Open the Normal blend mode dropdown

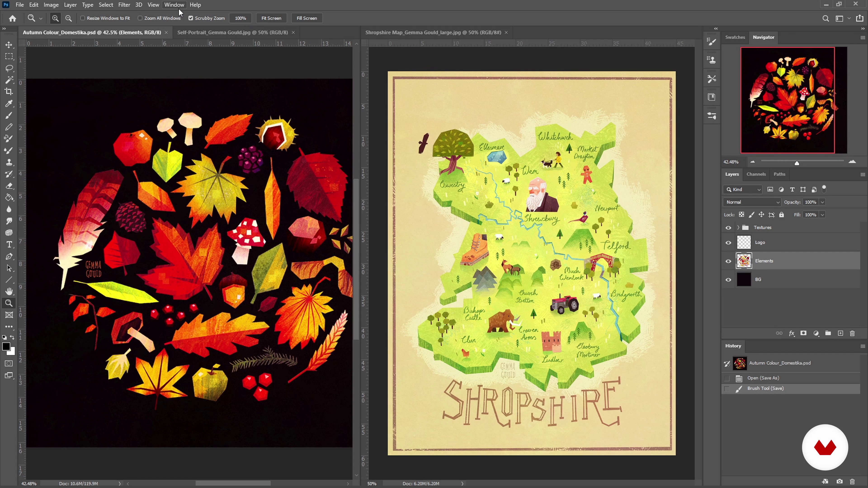(x=752, y=202)
